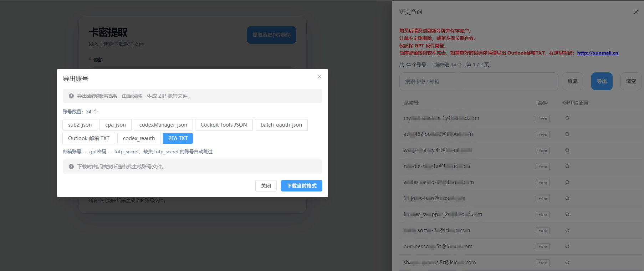Open verification code search in first email row
644x271 pixels.
pos(567,118)
